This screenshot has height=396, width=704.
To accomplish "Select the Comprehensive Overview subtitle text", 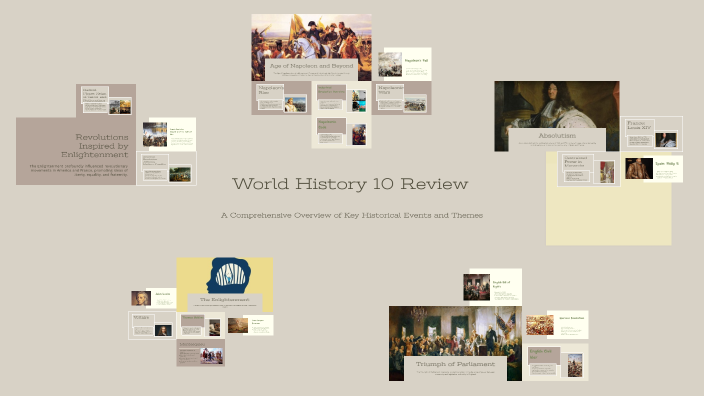I will tap(352, 216).
